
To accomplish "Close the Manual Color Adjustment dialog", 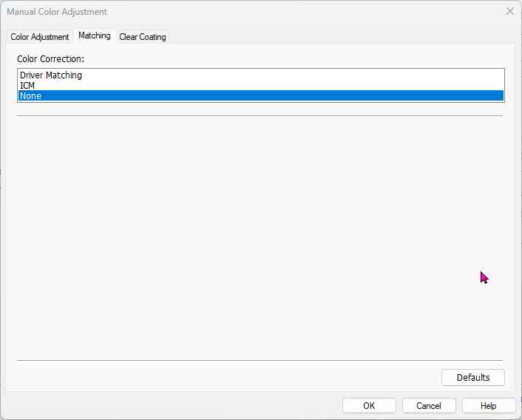I will click(x=509, y=12).
